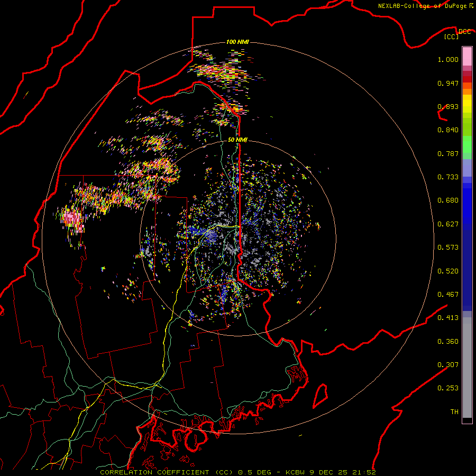Click the 0.520 scale value
The height and width of the screenshot is (476, 476).
(x=448, y=271)
